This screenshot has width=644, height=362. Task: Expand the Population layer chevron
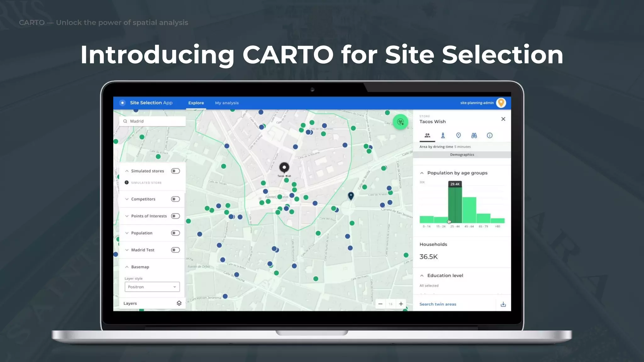point(127,233)
